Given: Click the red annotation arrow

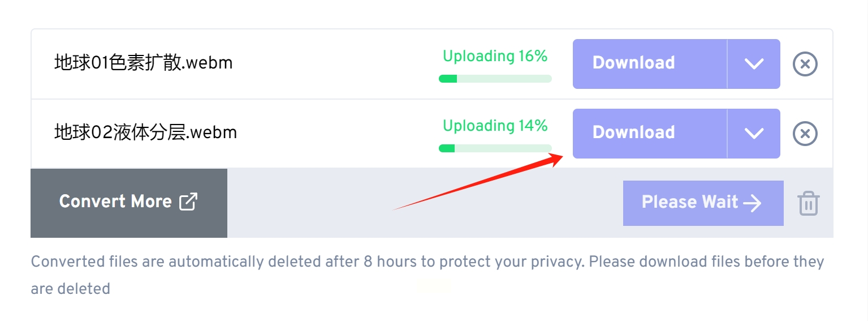Looking at the screenshot, I should [478, 181].
